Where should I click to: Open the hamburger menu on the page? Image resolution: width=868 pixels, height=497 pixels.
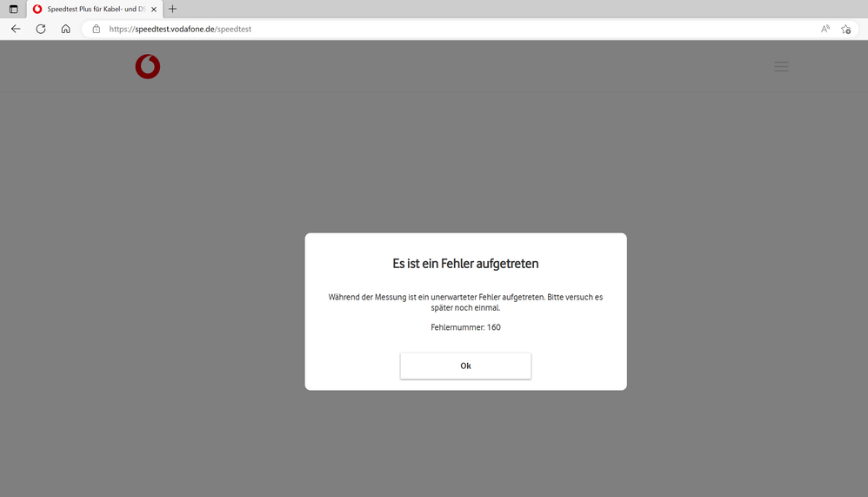[x=781, y=66]
